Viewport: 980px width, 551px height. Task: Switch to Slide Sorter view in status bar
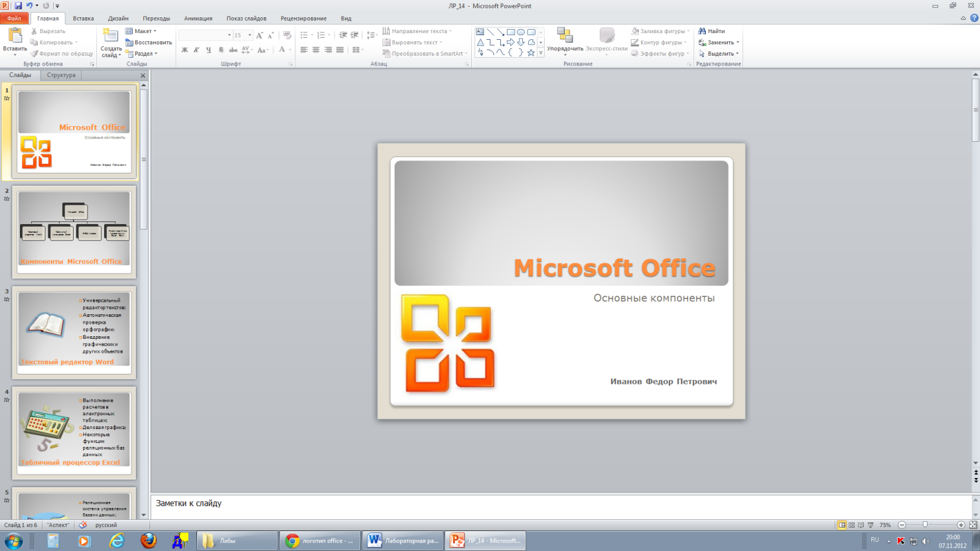click(851, 525)
